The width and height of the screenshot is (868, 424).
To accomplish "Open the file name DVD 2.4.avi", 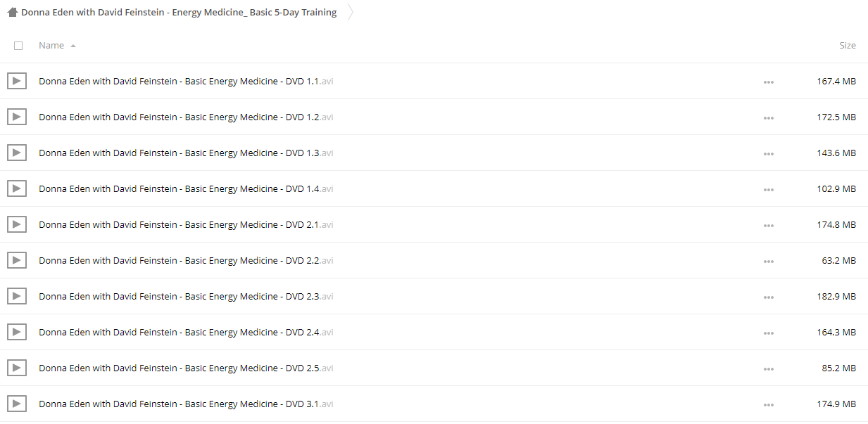I will click(186, 332).
